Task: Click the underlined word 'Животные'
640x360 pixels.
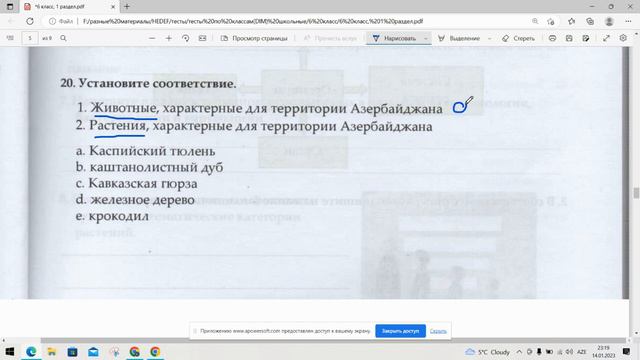Action: 124,109
